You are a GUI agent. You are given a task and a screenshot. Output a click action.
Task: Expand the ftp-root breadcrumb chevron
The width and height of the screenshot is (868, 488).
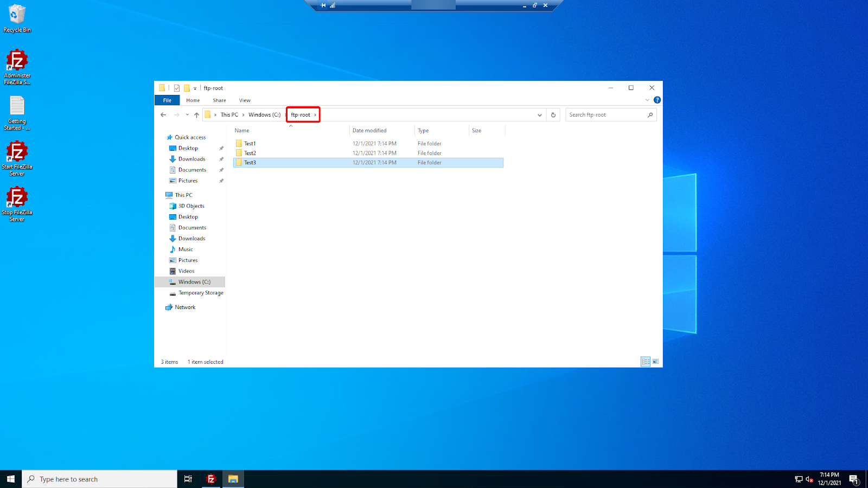[x=315, y=115]
